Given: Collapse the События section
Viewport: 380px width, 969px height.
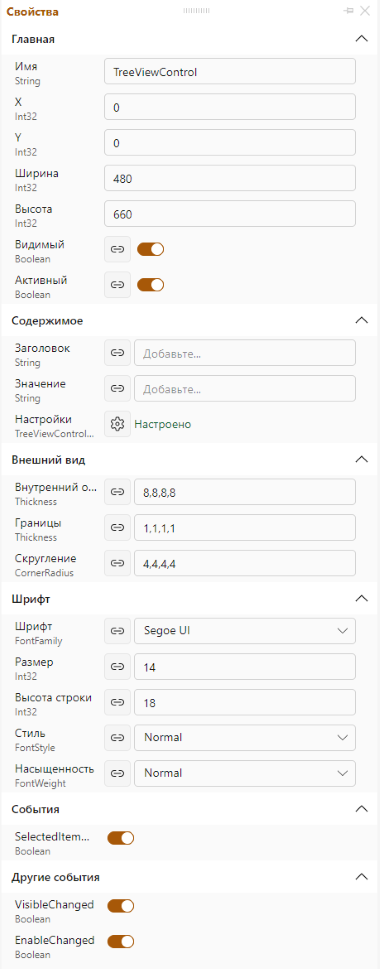Looking at the screenshot, I should pyautogui.click(x=361, y=808).
